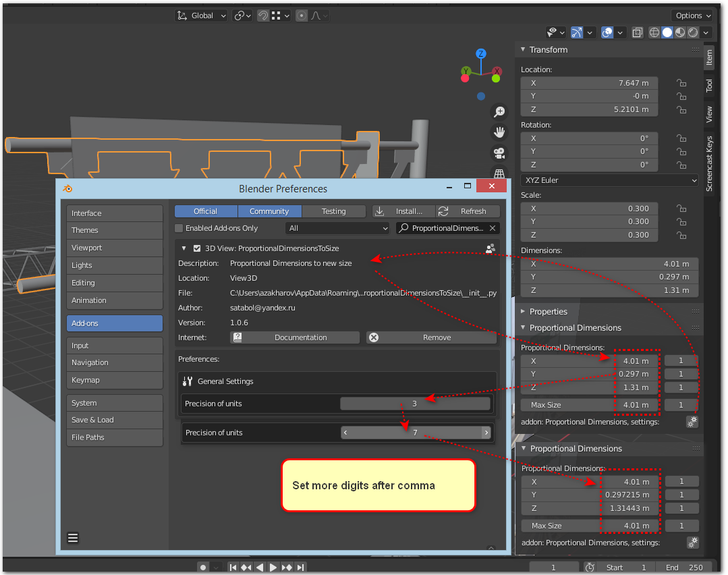Toggle X-ray icon in viewport header

click(638, 32)
